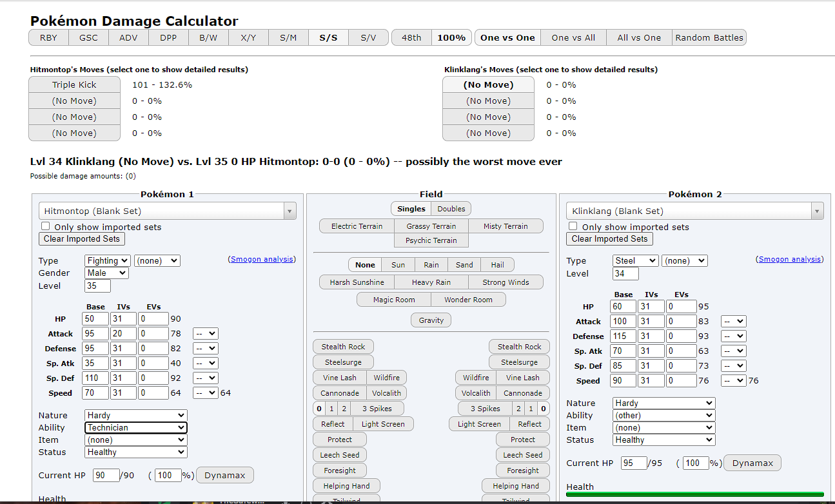This screenshot has width=835, height=504.
Task: Set weather to Rain
Action: [431, 265]
